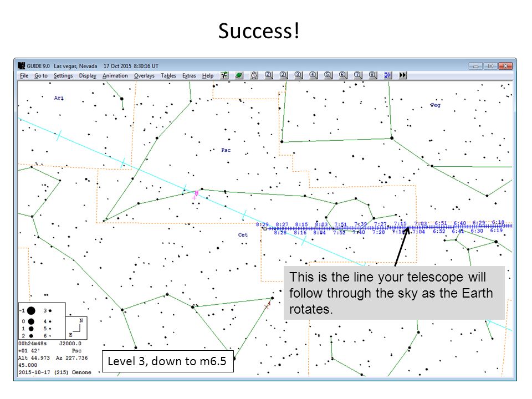This screenshot has height=399, width=532.
Task: Click the Psc constellation label on the chart
Action: pyautogui.click(x=226, y=150)
